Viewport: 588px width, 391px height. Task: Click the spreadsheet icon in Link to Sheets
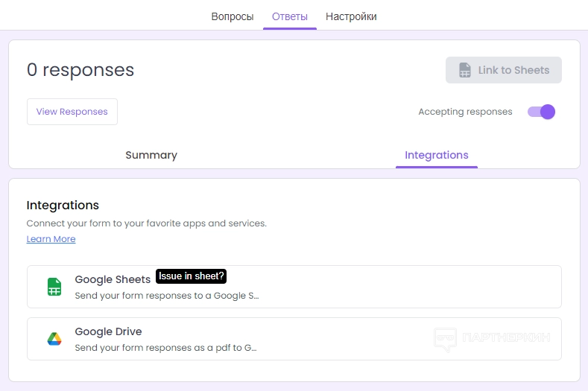tap(465, 70)
